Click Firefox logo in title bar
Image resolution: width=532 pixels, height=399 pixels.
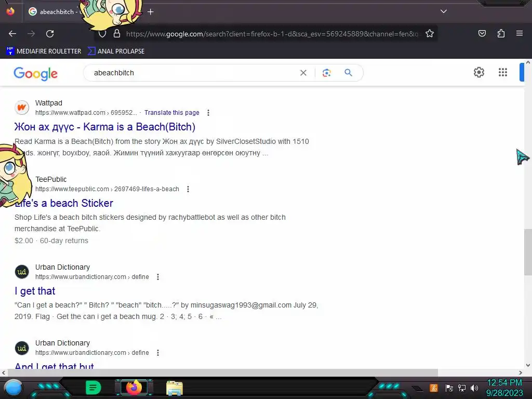(10, 11)
